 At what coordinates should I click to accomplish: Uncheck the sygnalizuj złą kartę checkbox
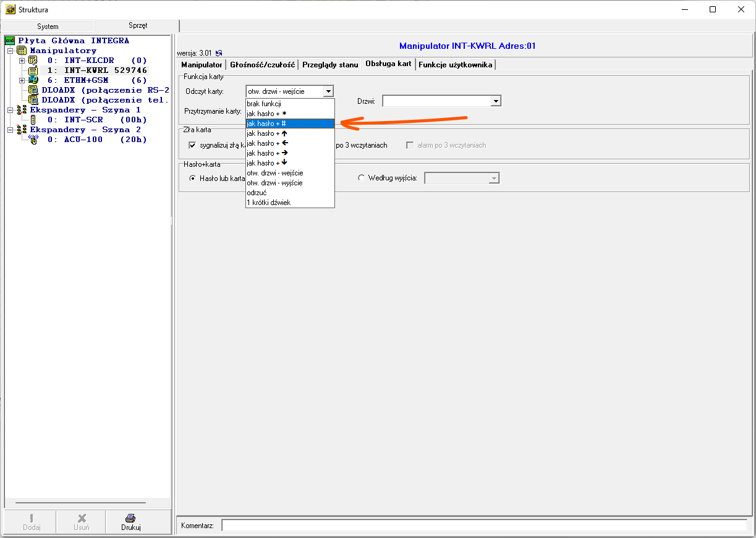tap(192, 145)
